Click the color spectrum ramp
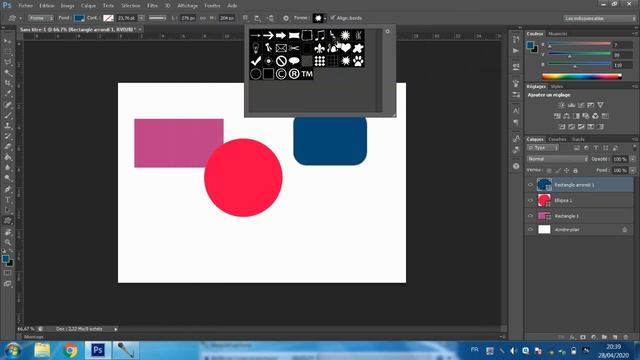The height and width of the screenshot is (360, 640). [582, 76]
